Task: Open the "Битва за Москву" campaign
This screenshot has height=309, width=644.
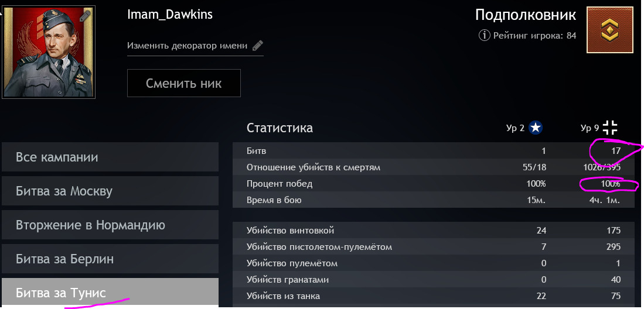Action: (x=110, y=191)
